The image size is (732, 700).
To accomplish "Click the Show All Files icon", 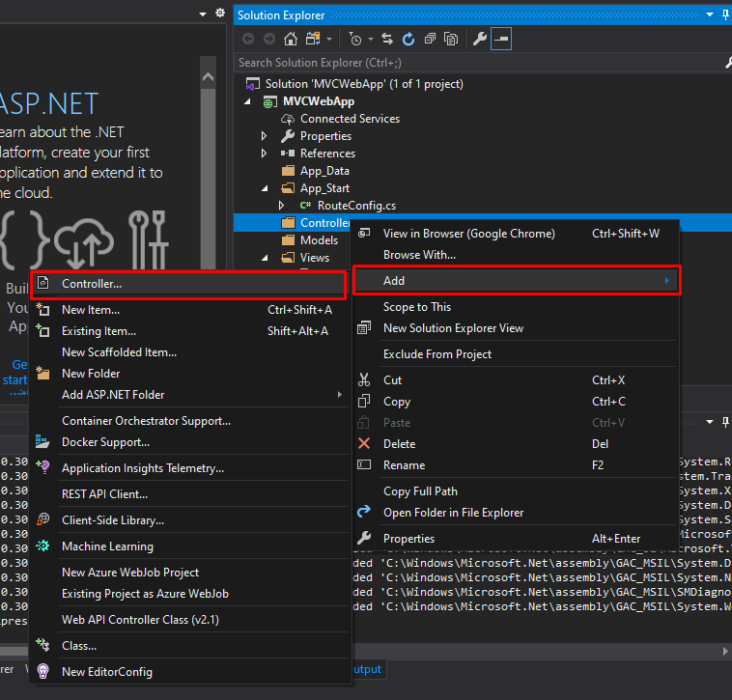I will click(x=451, y=39).
